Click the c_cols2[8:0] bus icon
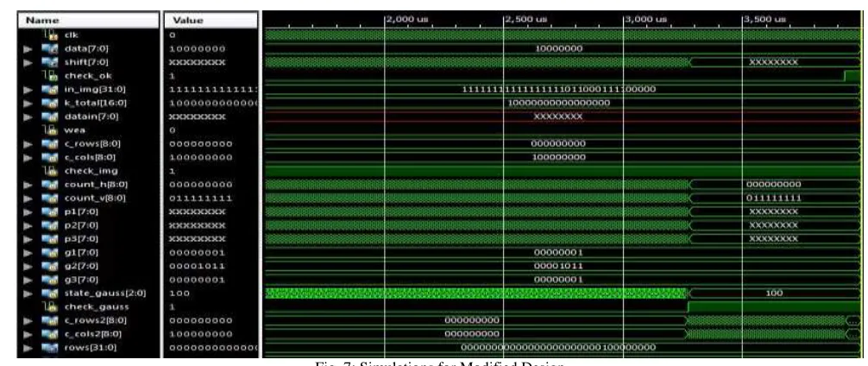Image resolution: width=868 pixels, height=366 pixels. (x=48, y=333)
